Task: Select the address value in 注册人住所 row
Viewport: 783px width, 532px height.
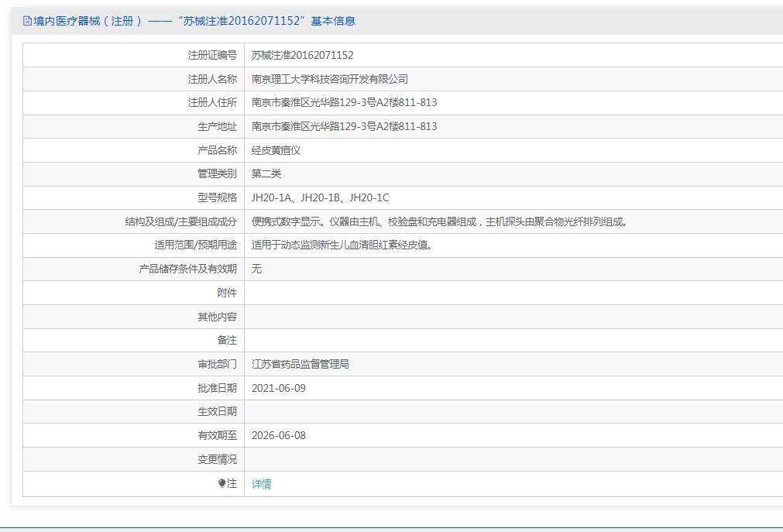Action: (344, 102)
